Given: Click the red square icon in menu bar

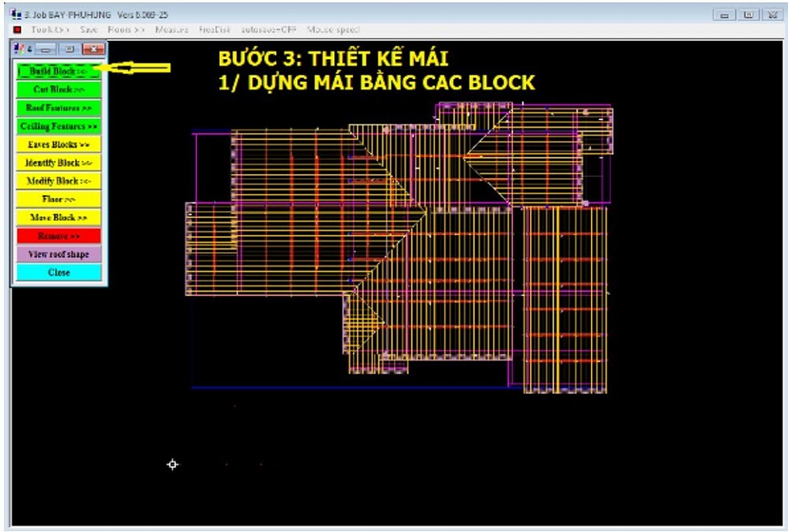Looking at the screenshot, I should pos(17,30).
